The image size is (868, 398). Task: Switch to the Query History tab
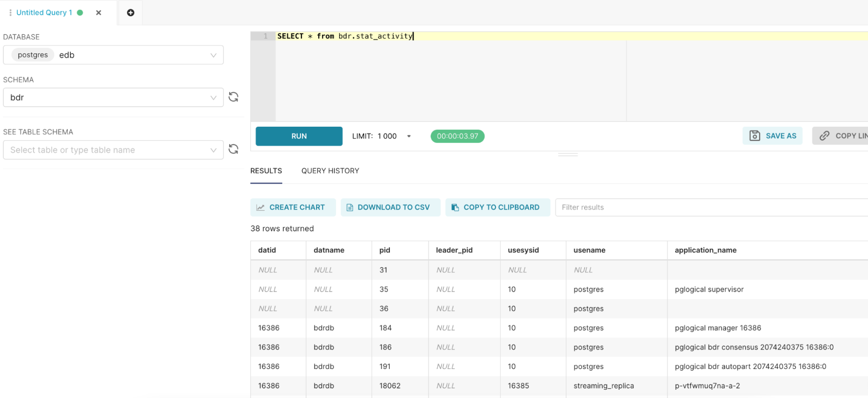click(330, 171)
